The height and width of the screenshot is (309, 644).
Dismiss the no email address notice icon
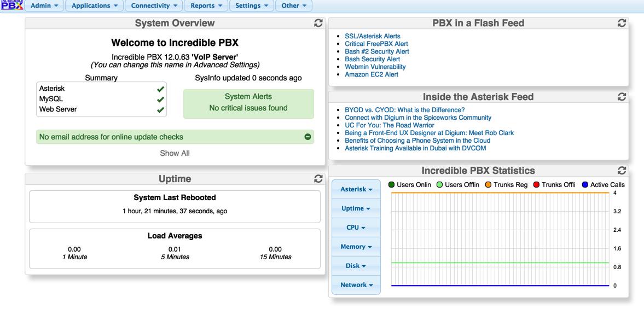pos(308,137)
